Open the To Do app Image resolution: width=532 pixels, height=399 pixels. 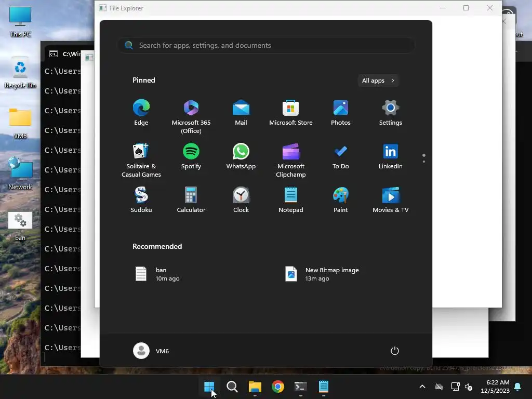(x=341, y=156)
